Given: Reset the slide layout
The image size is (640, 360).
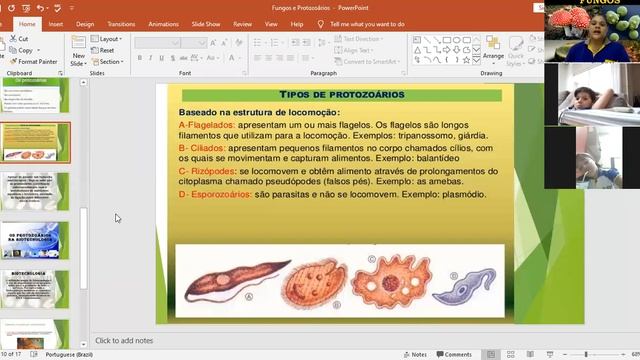Looking at the screenshot, I should coord(102,50).
